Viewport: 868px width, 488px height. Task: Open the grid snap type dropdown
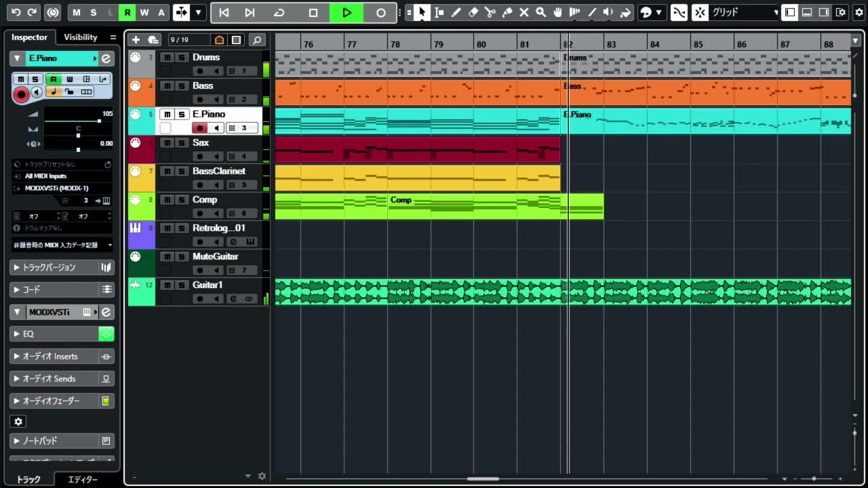pyautogui.click(x=744, y=12)
